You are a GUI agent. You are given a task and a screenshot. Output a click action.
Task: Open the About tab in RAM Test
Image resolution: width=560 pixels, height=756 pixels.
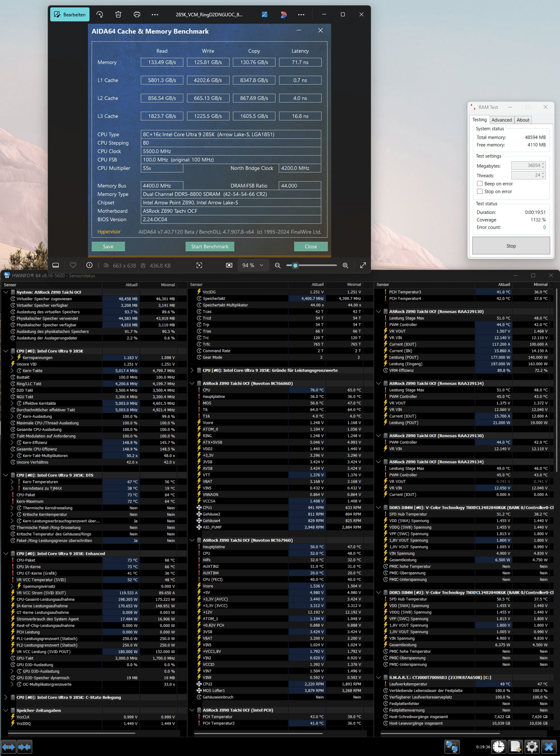tap(523, 120)
